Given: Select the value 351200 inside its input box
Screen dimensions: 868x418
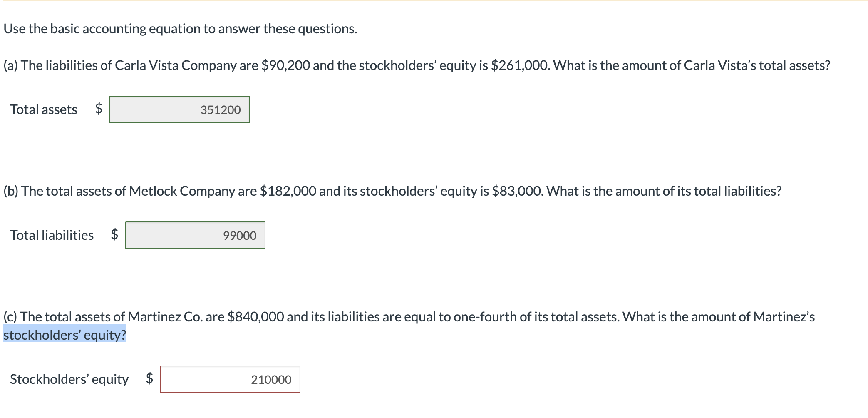Looking at the screenshot, I should 220,109.
